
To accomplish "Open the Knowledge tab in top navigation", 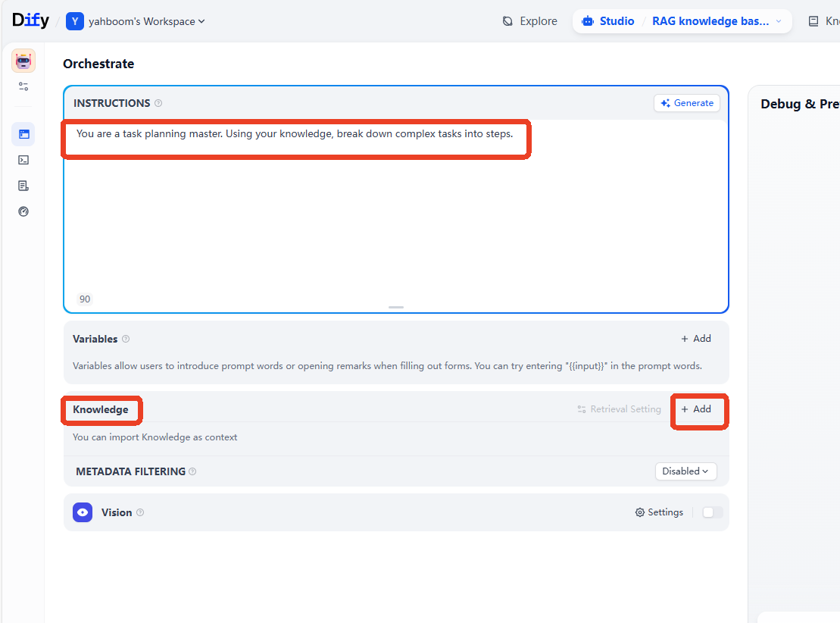I will point(824,21).
